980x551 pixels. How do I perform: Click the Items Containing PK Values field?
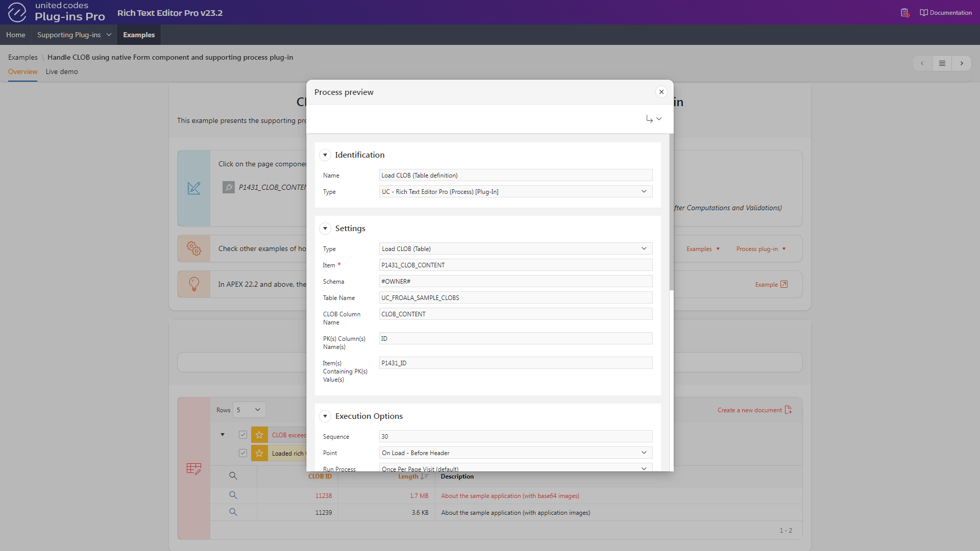point(516,363)
